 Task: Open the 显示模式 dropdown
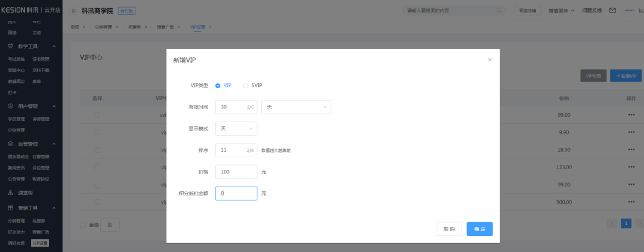236,128
